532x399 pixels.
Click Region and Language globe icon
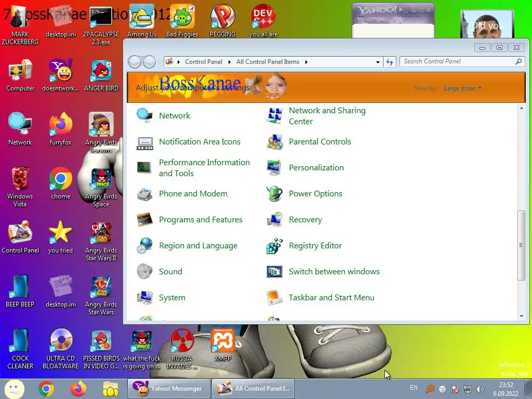coord(145,246)
